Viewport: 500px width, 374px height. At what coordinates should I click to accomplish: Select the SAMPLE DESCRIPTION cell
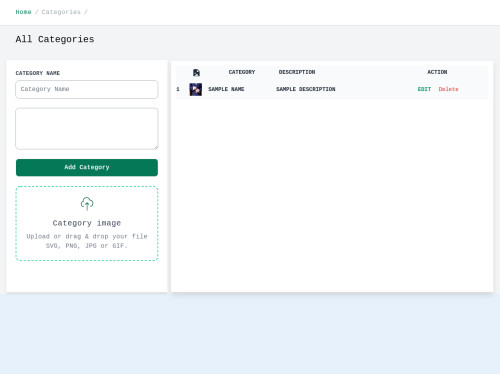pos(305,89)
